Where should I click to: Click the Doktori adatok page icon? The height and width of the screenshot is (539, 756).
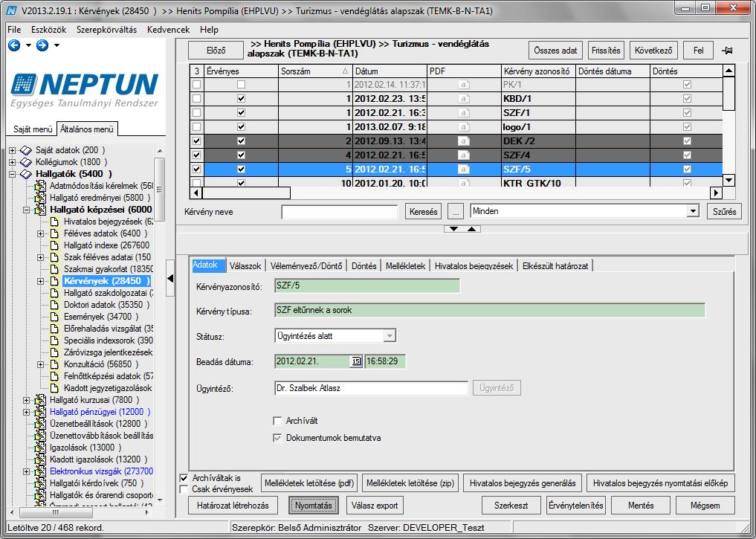54,305
